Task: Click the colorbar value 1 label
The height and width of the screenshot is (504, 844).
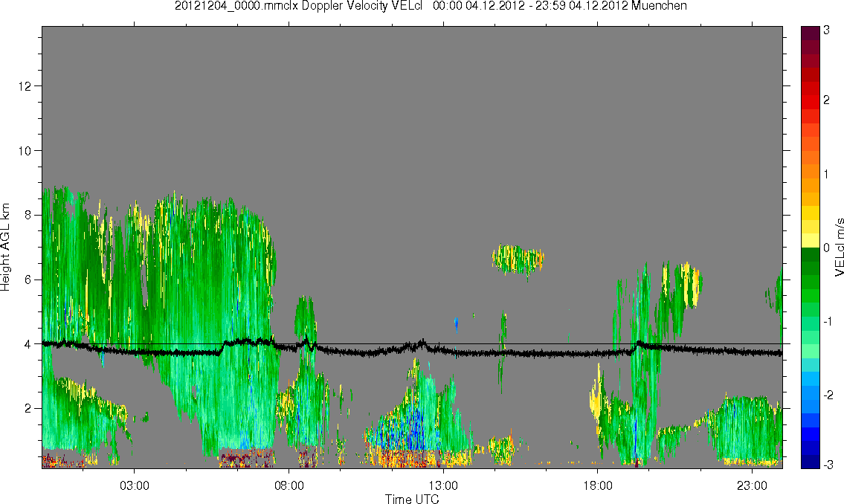Action: point(827,174)
